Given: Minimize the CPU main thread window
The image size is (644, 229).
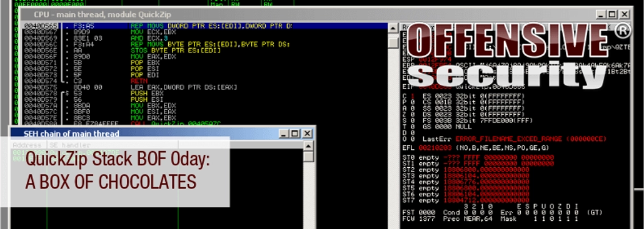Looking at the screenshot, I should pyautogui.click(x=601, y=14).
